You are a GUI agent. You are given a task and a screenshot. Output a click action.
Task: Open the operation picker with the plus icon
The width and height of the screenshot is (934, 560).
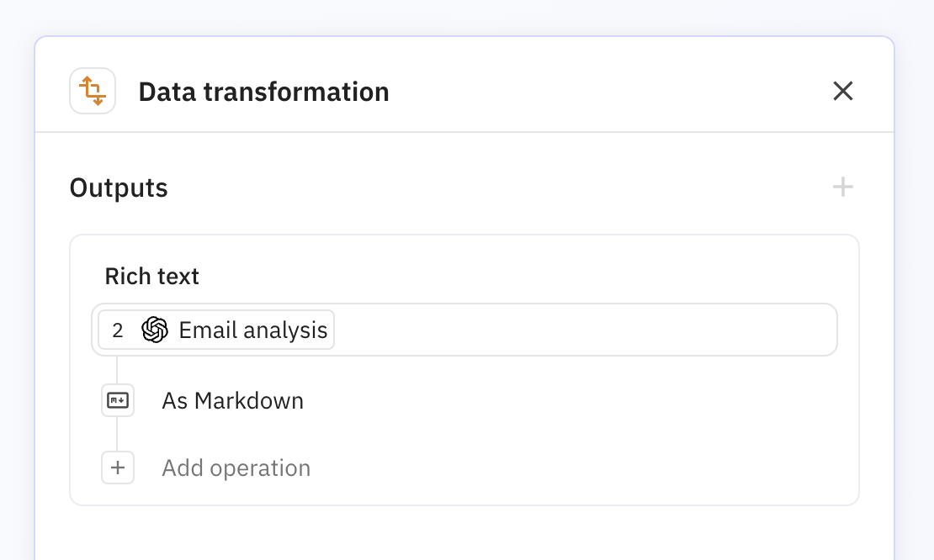[x=118, y=468]
